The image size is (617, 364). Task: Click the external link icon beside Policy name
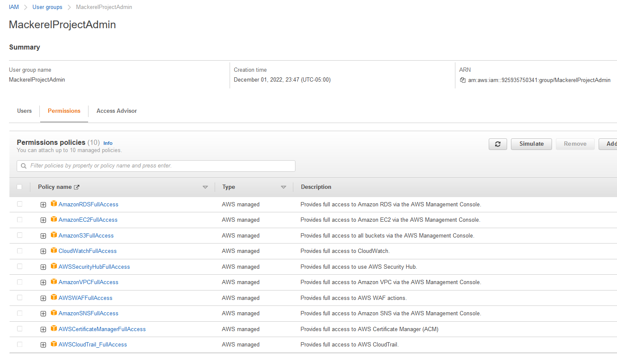(x=77, y=187)
